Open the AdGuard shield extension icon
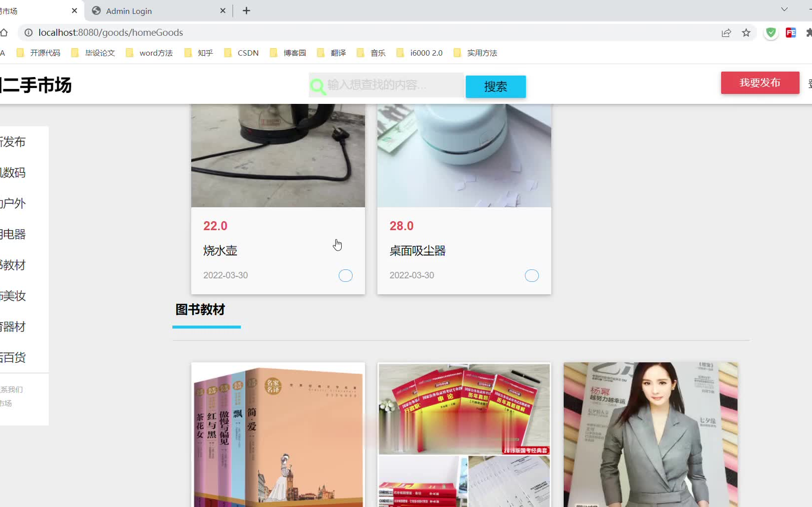The height and width of the screenshot is (507, 812). [x=771, y=32]
